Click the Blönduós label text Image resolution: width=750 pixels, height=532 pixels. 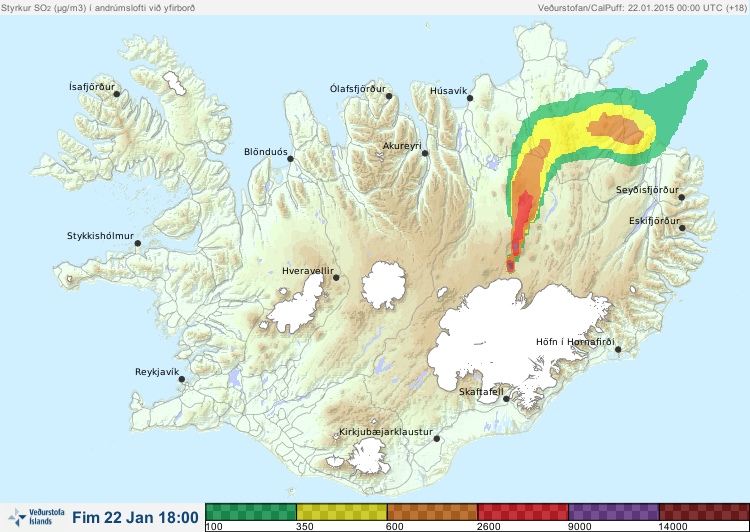pos(265,152)
